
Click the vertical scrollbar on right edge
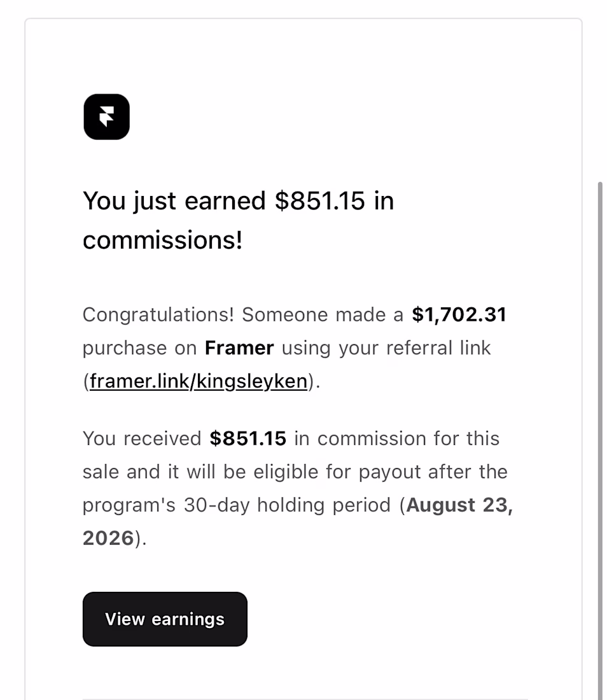600,440
